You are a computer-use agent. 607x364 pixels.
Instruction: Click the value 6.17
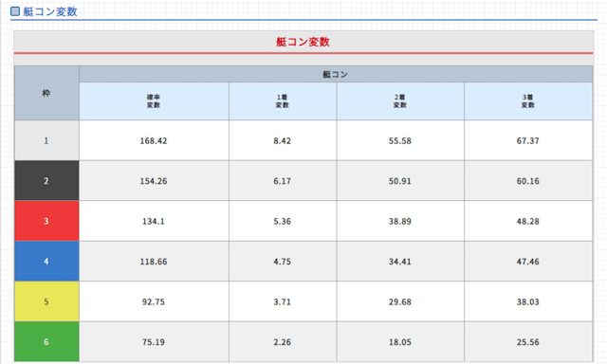(283, 181)
